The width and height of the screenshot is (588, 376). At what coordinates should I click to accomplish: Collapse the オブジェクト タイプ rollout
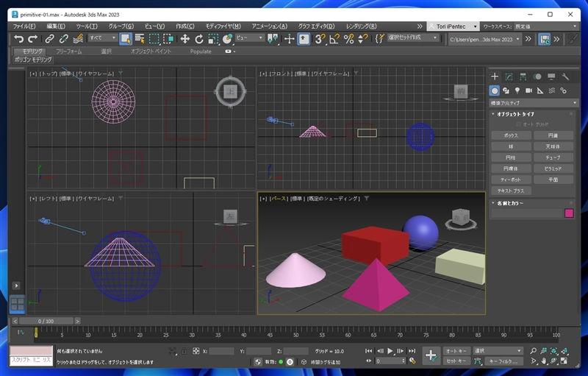514,114
